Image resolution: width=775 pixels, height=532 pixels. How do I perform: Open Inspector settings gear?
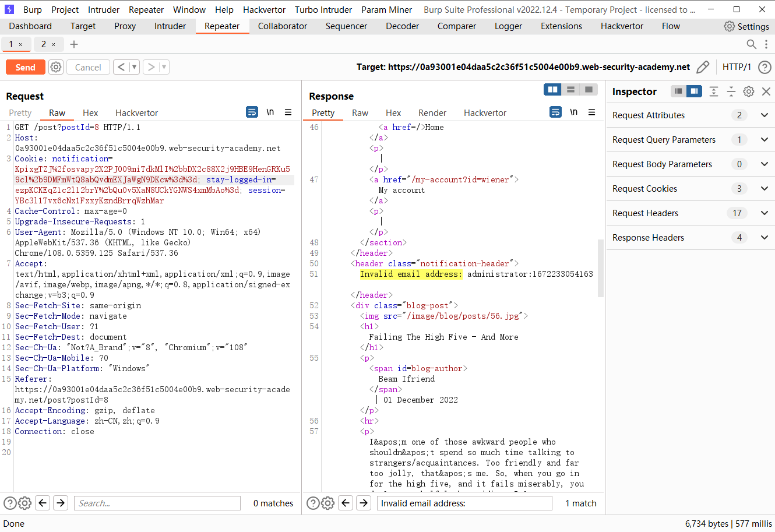(x=749, y=91)
